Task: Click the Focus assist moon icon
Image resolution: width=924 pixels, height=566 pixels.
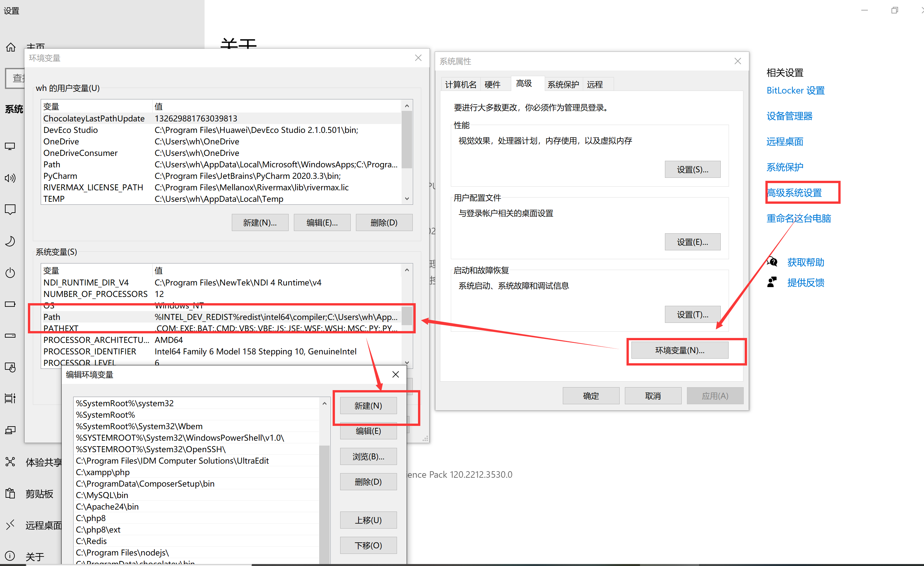Action: [x=10, y=241]
